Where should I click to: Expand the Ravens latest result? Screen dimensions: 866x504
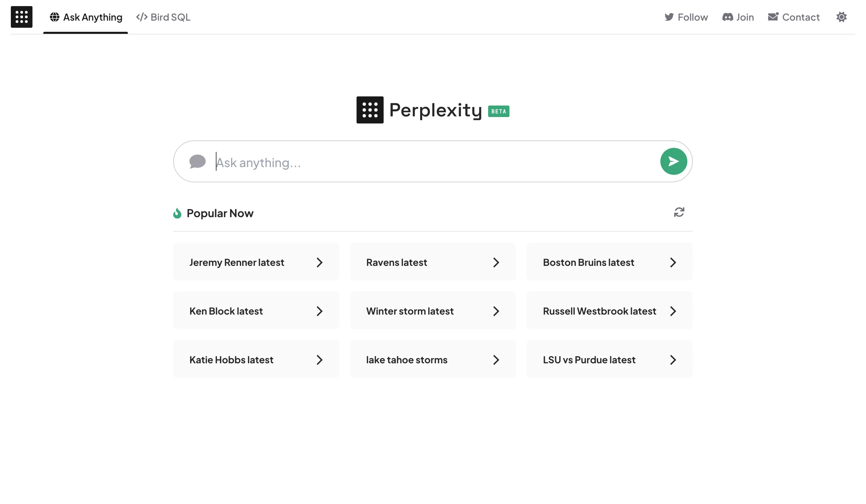pyautogui.click(x=495, y=261)
